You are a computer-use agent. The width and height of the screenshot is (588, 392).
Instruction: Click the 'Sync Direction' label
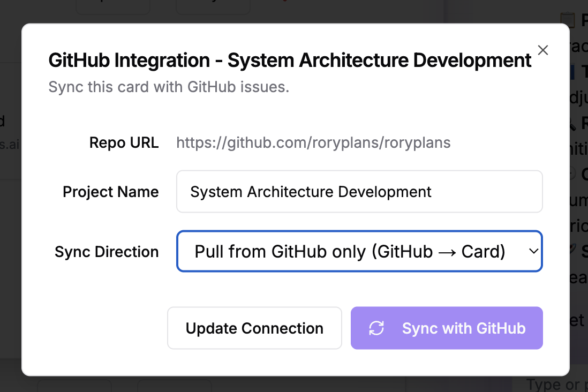107,252
